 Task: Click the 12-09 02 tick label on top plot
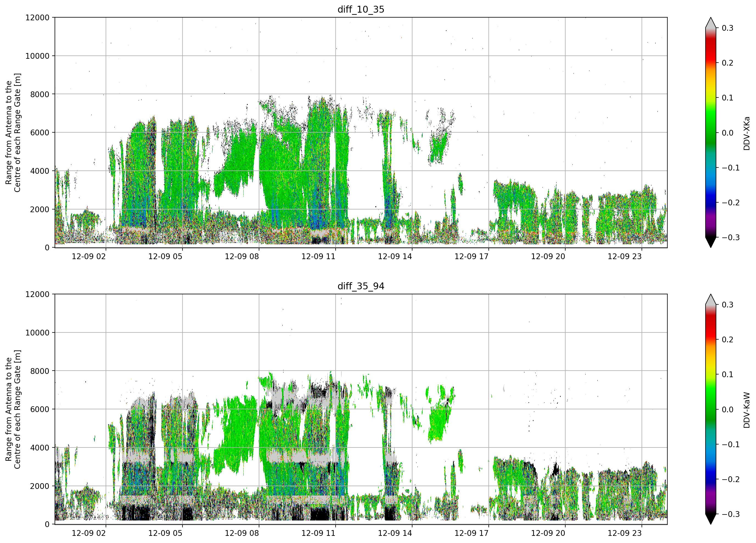click(89, 256)
